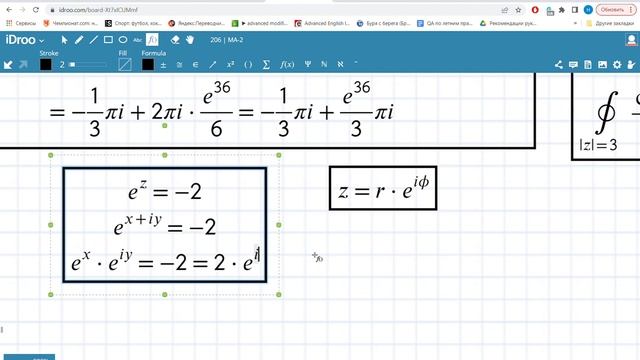Insert superscript x² formula template
The image size is (640, 360).
231,64
